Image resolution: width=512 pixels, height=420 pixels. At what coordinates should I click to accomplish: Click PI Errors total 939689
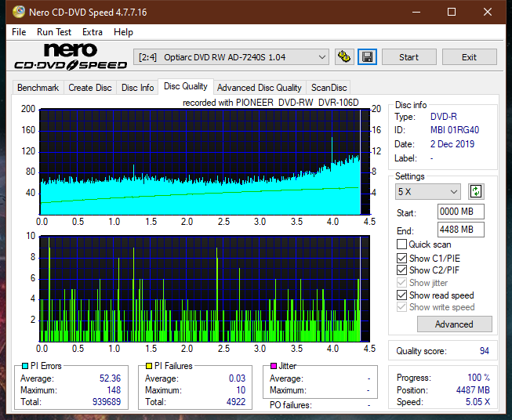pyautogui.click(x=107, y=402)
